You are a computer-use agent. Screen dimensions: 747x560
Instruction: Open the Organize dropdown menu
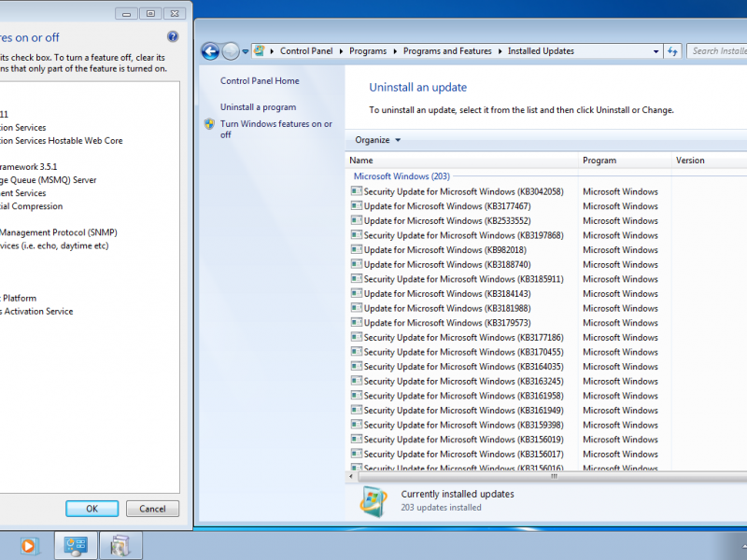[378, 140]
